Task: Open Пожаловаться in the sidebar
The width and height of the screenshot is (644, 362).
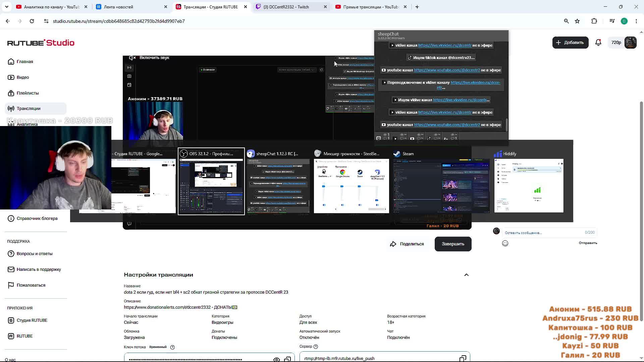Action: (36, 285)
